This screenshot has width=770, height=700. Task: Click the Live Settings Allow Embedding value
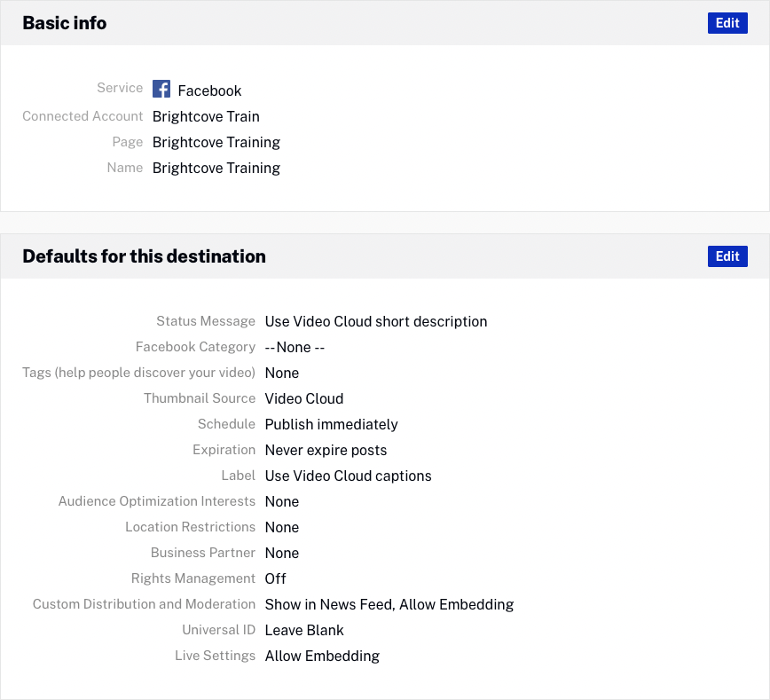click(x=322, y=656)
